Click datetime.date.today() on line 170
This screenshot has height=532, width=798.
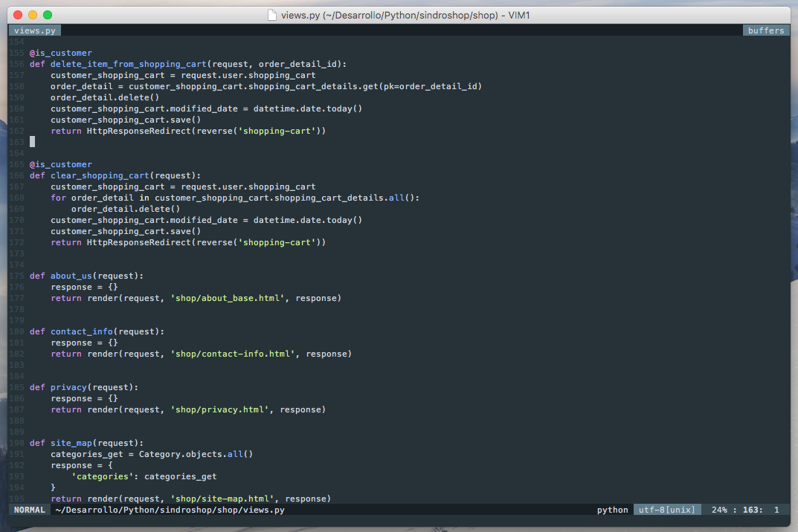[x=308, y=220]
